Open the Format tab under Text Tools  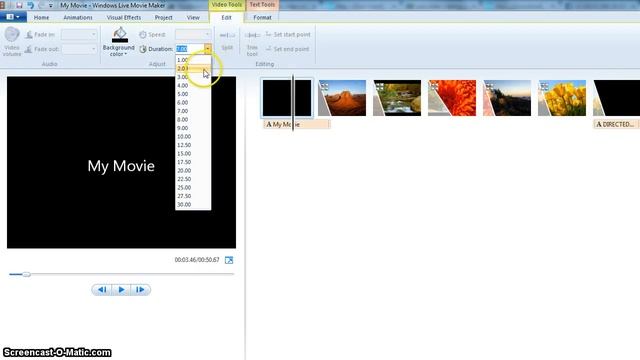[262, 18]
